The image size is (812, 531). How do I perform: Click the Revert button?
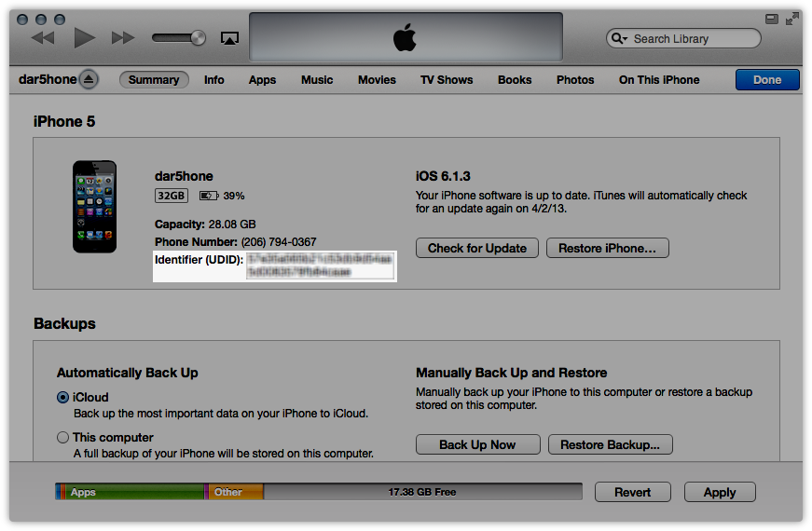click(x=633, y=492)
